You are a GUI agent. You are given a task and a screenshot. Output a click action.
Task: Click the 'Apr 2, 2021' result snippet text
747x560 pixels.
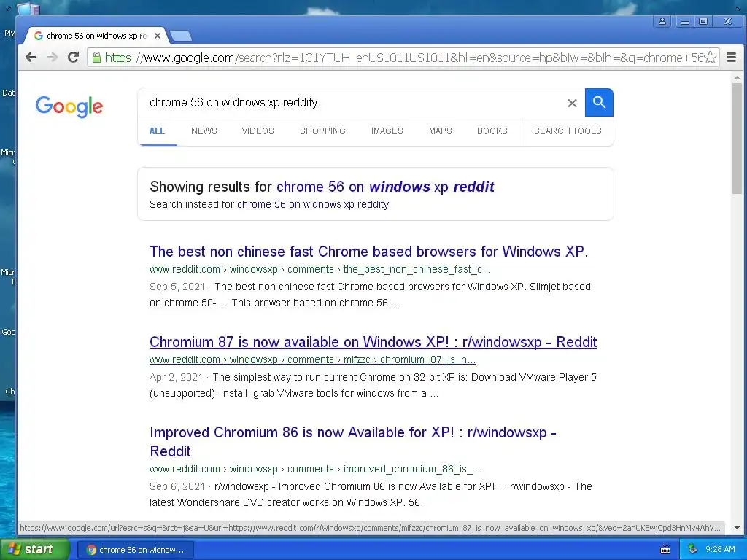(373, 385)
